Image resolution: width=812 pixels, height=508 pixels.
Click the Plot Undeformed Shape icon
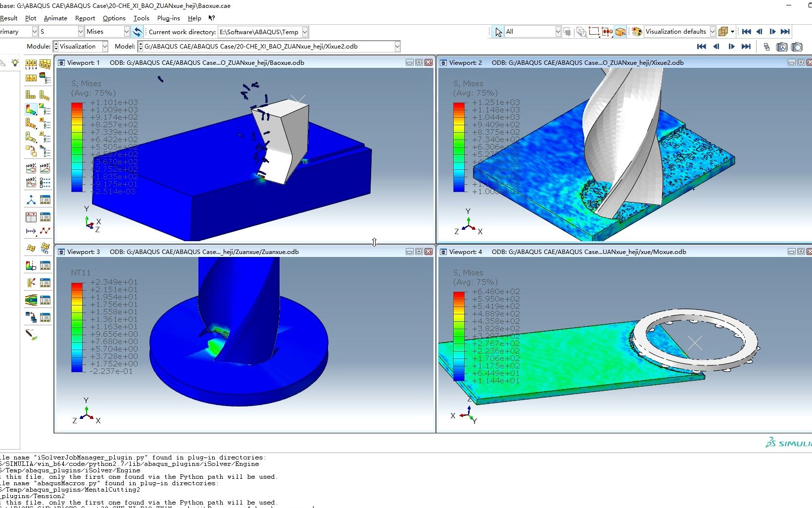click(x=31, y=95)
